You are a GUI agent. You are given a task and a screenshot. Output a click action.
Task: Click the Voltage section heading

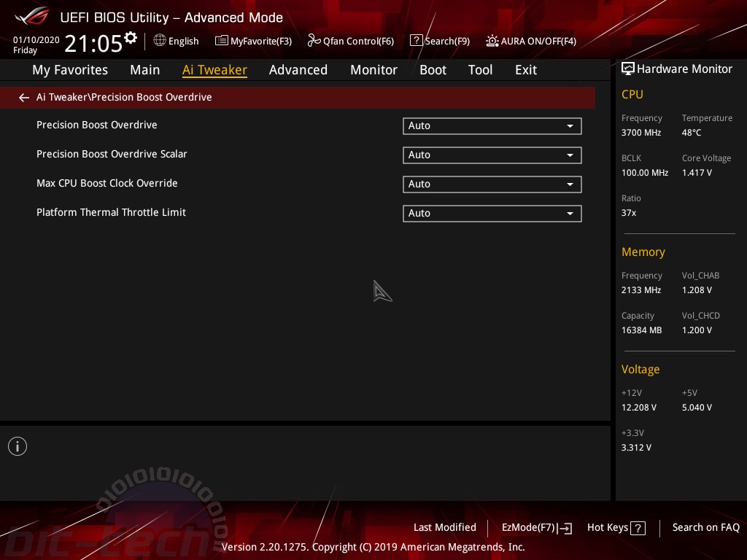(x=640, y=370)
